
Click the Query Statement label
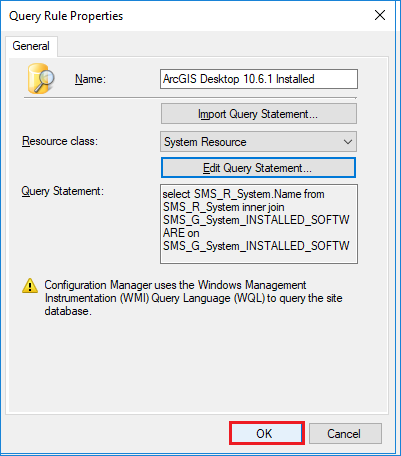[x=63, y=191]
